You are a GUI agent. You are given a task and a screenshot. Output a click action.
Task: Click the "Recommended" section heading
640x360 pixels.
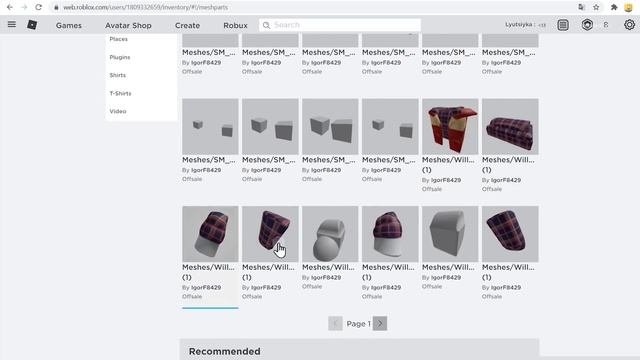(224, 351)
